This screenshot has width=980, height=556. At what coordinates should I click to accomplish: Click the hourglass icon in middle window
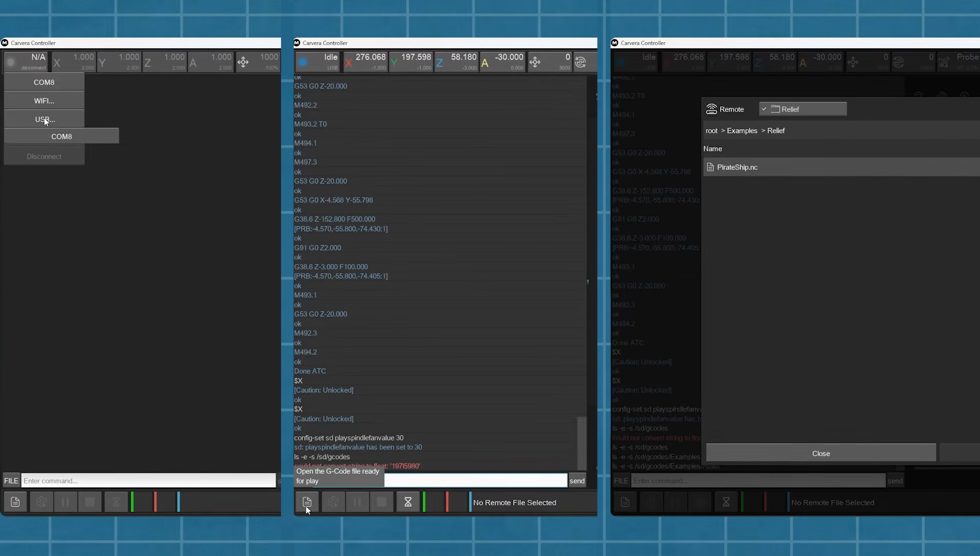pos(408,502)
